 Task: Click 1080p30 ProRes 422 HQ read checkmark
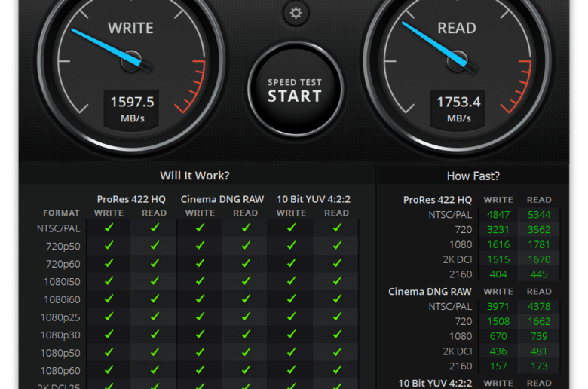(155, 334)
